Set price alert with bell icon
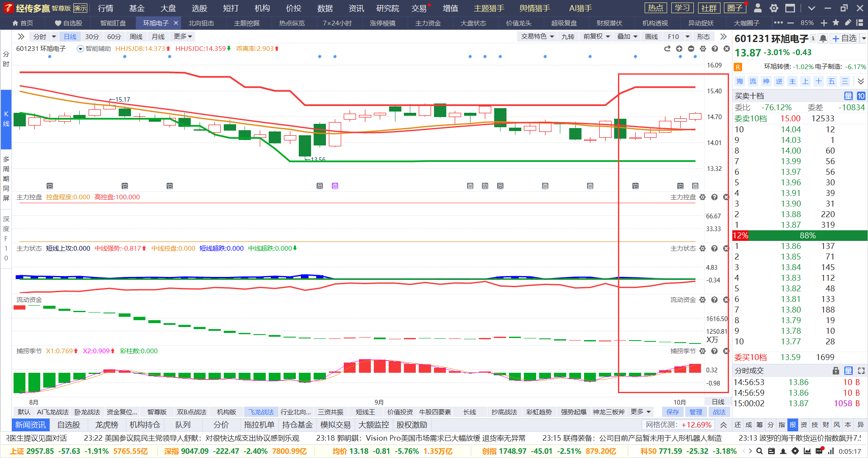Viewport: 868px width, 458px height. [823, 39]
